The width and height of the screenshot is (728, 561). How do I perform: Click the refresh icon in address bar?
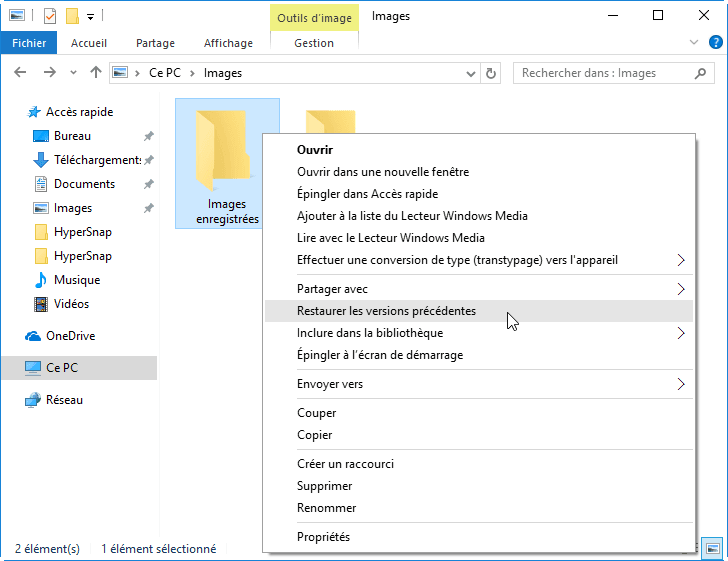(x=491, y=73)
